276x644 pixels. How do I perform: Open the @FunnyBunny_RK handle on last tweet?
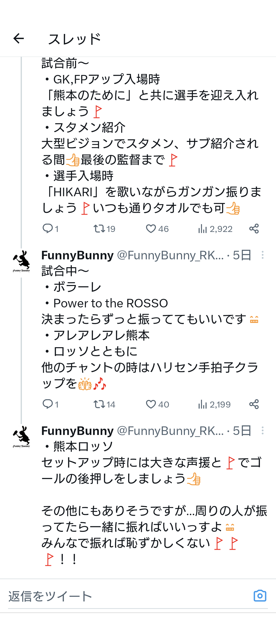(170, 431)
